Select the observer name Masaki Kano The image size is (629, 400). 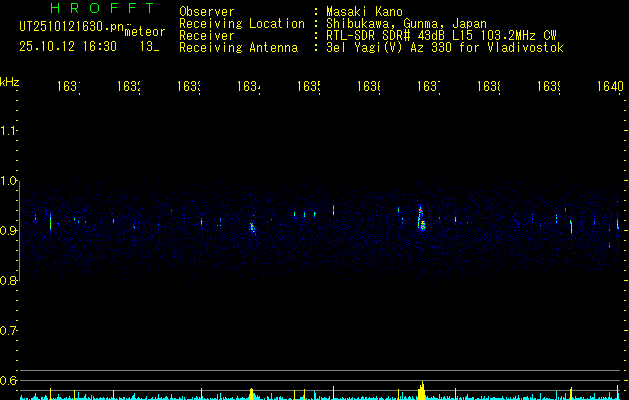pyautogui.click(x=364, y=12)
